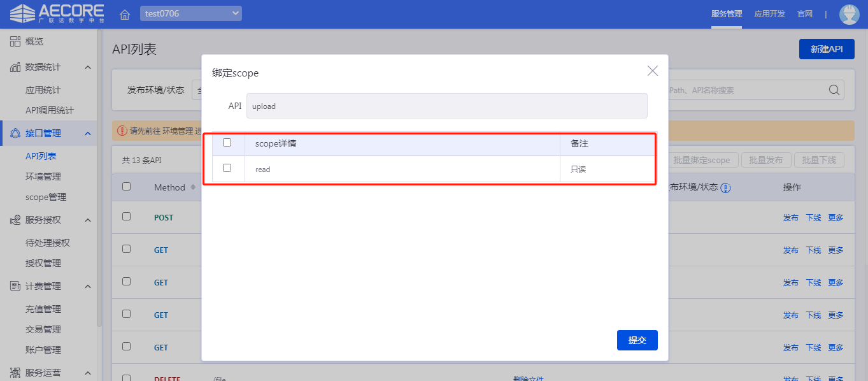Check the read scope checkbox
868x381 pixels.
coord(227,168)
